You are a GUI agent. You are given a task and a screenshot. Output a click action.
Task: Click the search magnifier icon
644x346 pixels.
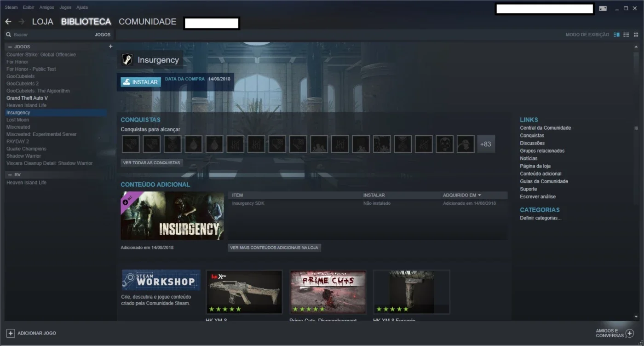click(x=8, y=35)
